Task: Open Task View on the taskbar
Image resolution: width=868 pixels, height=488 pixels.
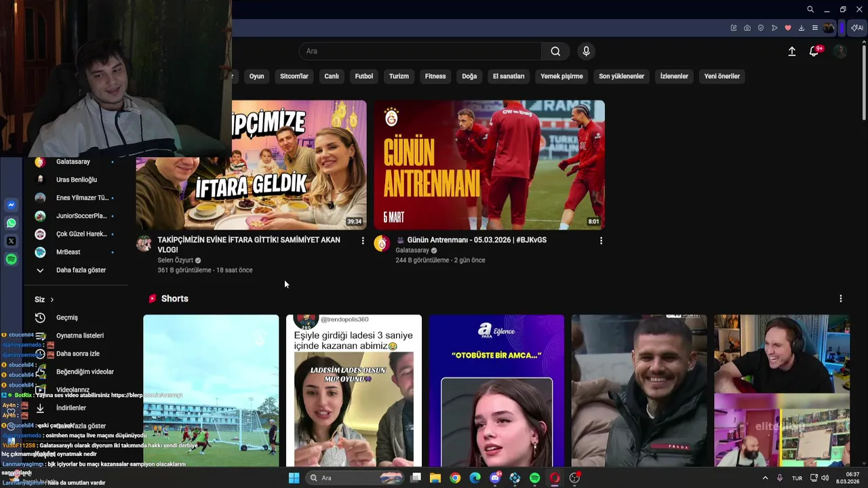Action: click(416, 478)
